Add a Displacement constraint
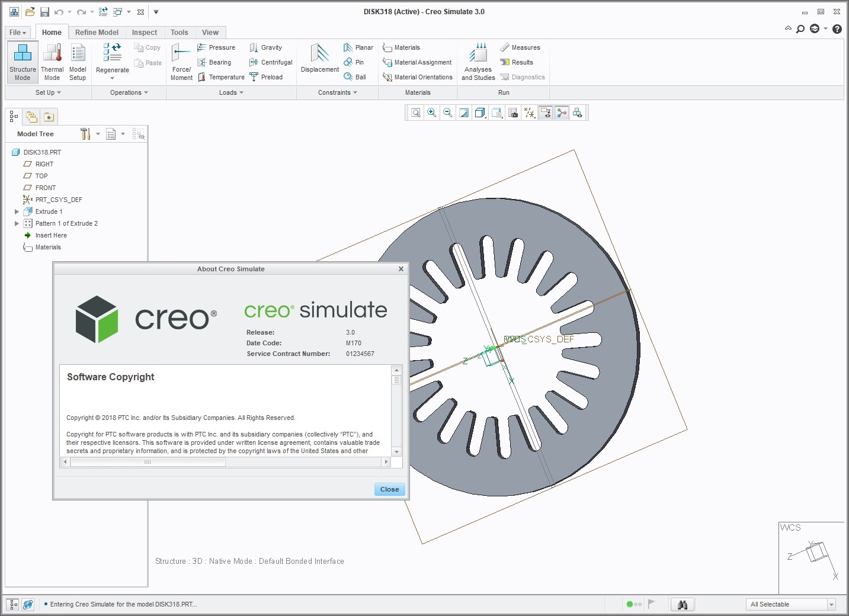 click(320, 58)
